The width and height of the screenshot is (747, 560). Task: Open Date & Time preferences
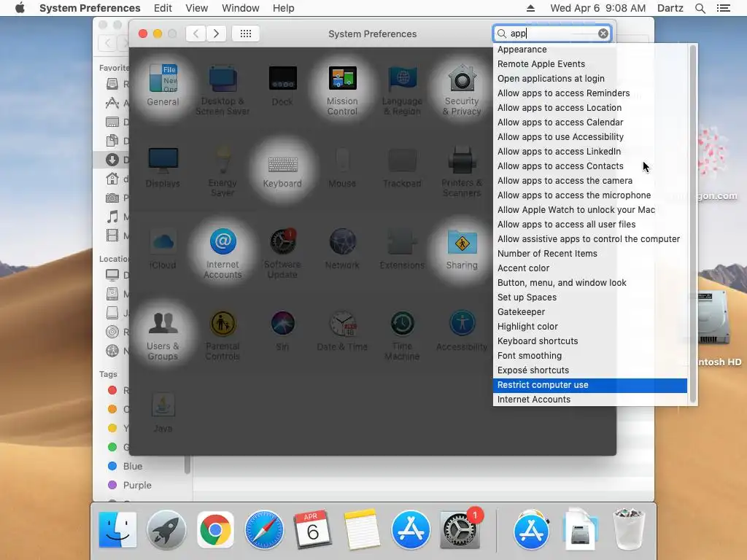[342, 331]
